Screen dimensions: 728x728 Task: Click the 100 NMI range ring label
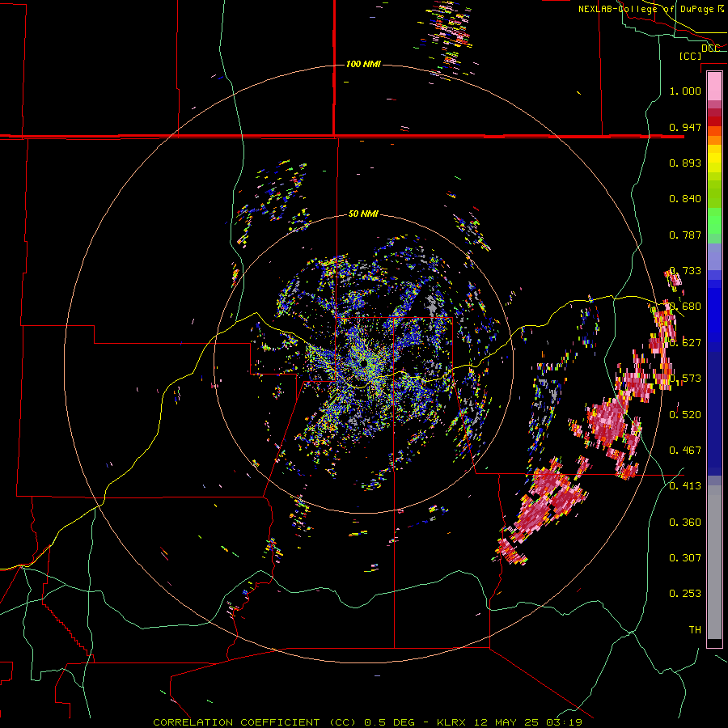[363, 64]
